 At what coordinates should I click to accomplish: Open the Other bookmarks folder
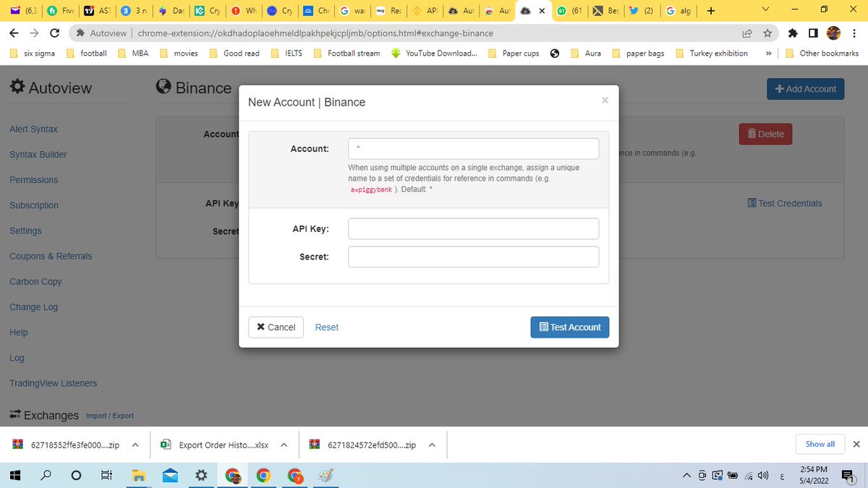coord(822,53)
